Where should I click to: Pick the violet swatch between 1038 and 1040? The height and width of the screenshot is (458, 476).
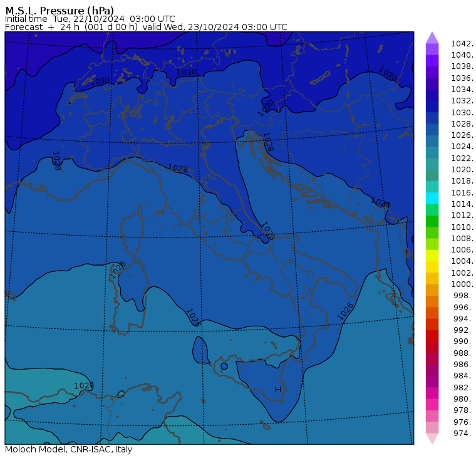[x=432, y=61]
